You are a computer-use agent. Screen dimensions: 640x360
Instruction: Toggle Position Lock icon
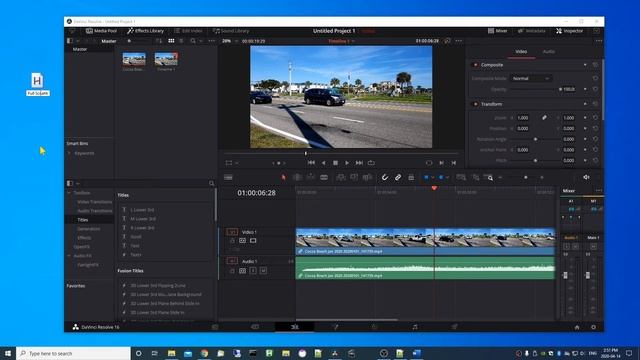(x=411, y=177)
